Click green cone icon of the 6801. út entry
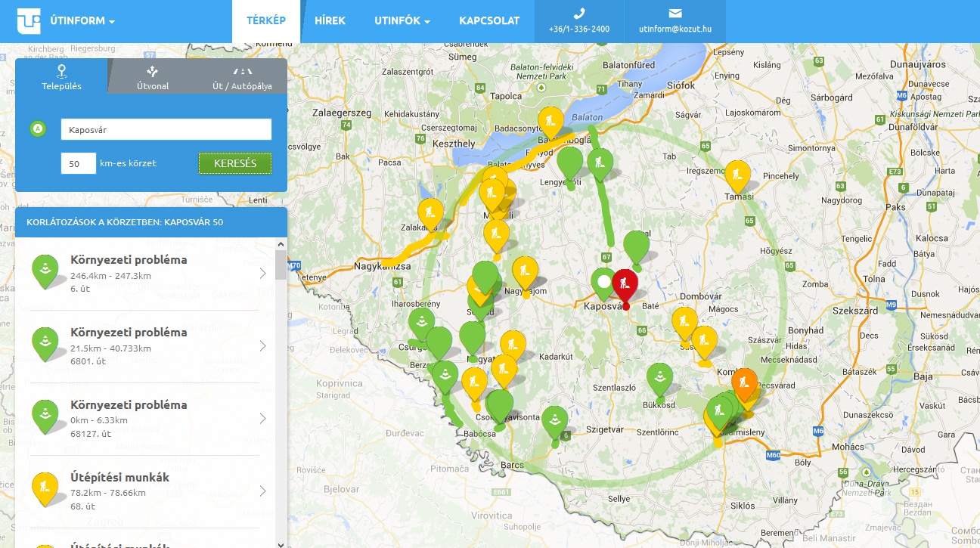980x548 pixels. 45,343
